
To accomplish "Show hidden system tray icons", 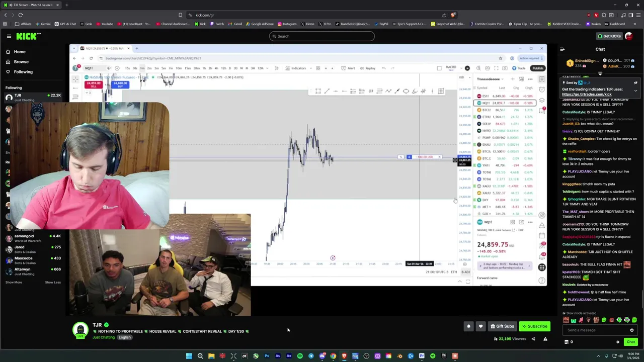I will click(x=598, y=356).
